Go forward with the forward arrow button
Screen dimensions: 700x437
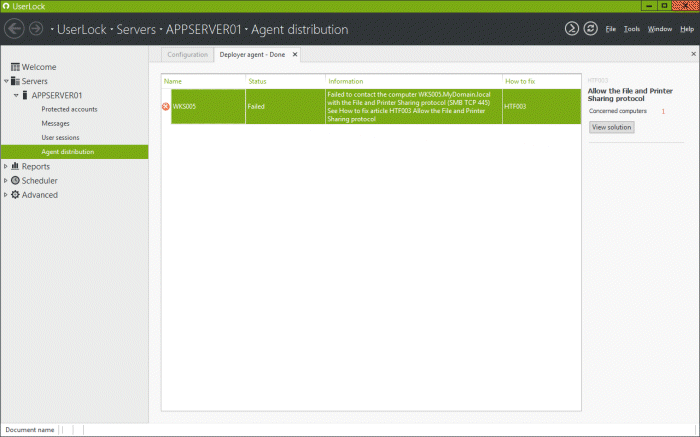pyautogui.click(x=36, y=29)
